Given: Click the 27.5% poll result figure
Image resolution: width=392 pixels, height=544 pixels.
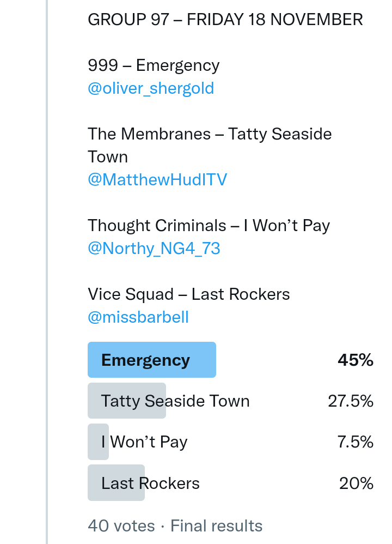Looking at the screenshot, I should (x=351, y=401).
